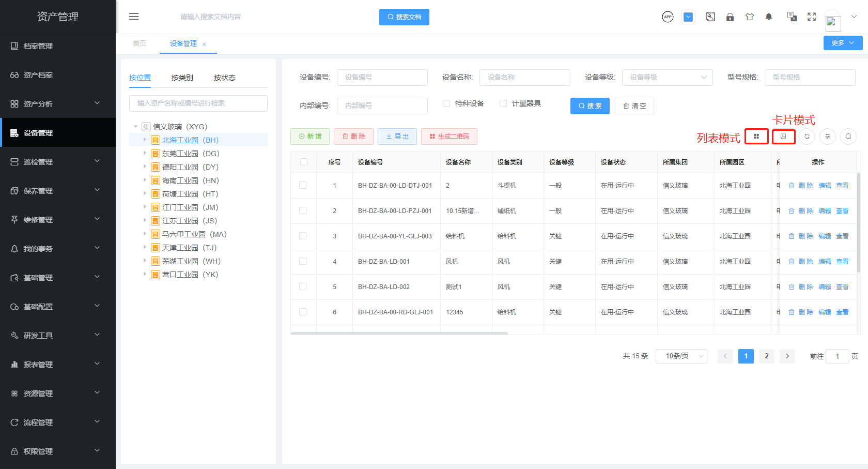This screenshot has height=469, width=868.
Task: Click the language translate icon
Action: [x=792, y=17]
